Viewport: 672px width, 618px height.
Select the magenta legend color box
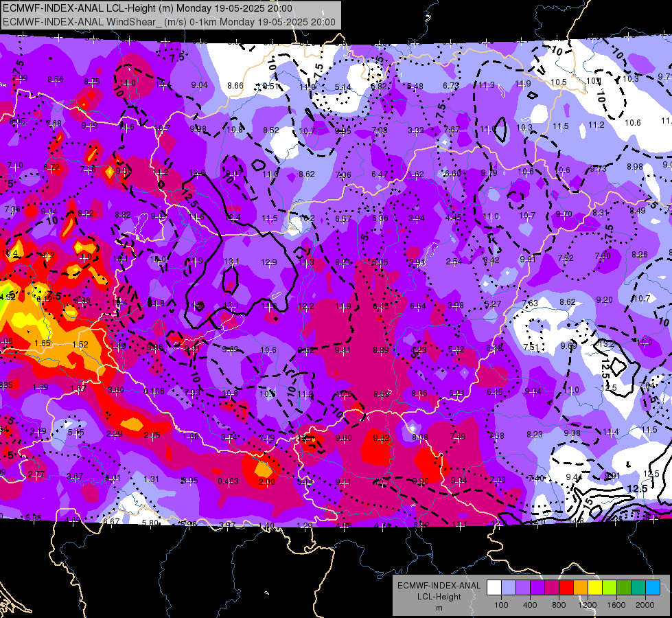[x=552, y=588]
